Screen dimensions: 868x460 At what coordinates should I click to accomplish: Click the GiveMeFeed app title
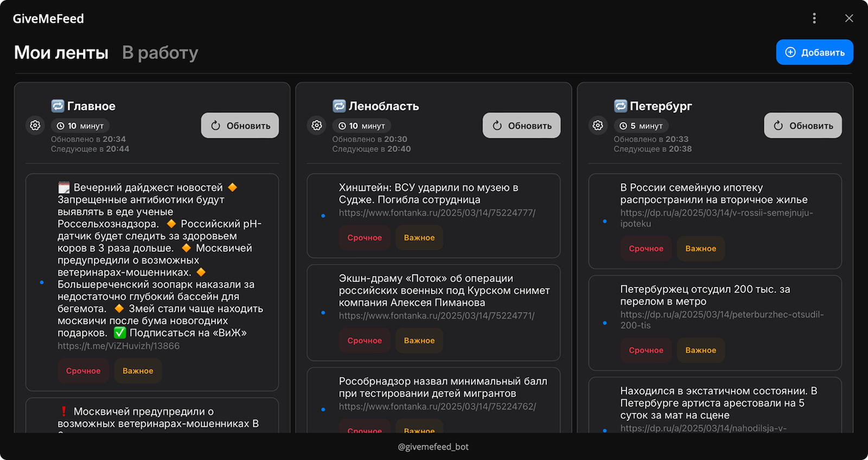pos(48,18)
